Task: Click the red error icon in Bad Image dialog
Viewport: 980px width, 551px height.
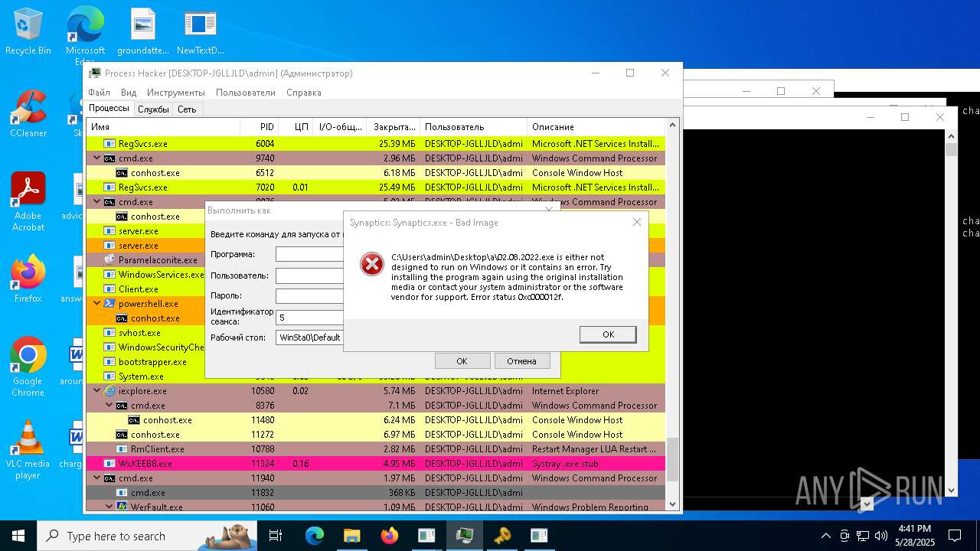Action: [372, 264]
